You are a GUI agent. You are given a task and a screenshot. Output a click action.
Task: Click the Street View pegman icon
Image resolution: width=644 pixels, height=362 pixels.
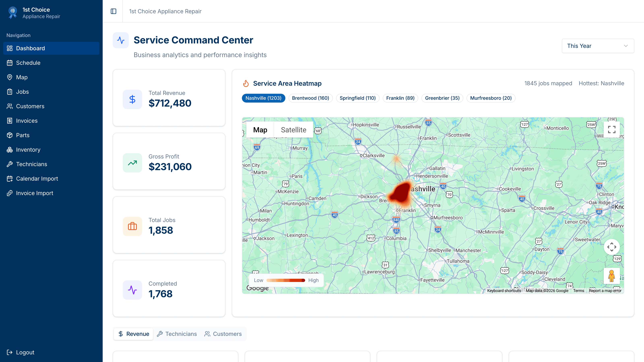tap(612, 276)
